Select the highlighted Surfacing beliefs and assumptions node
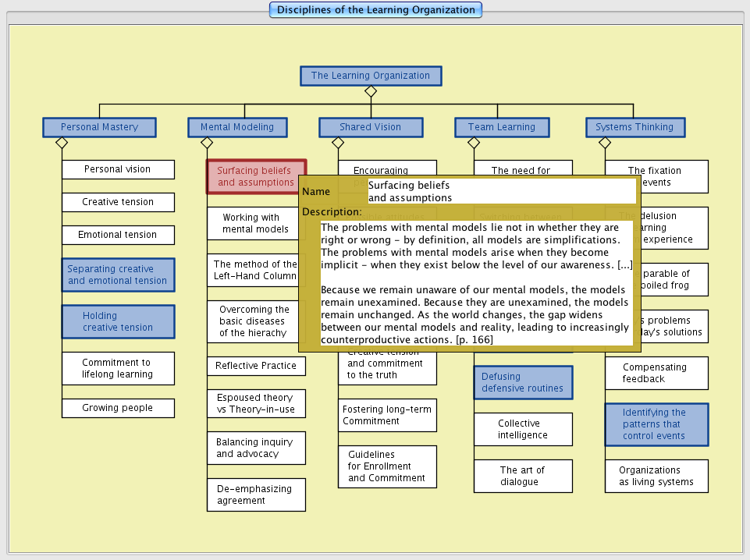This screenshot has width=750, height=560. click(x=256, y=176)
